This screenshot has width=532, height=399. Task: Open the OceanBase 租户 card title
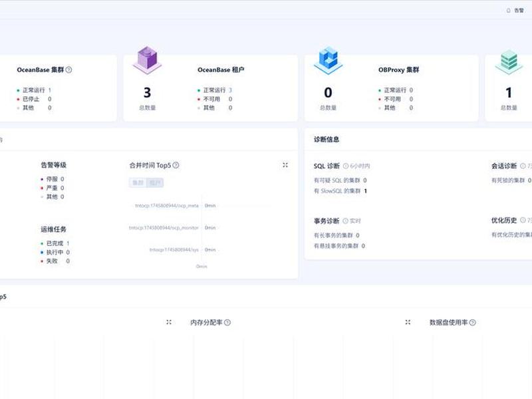221,70
